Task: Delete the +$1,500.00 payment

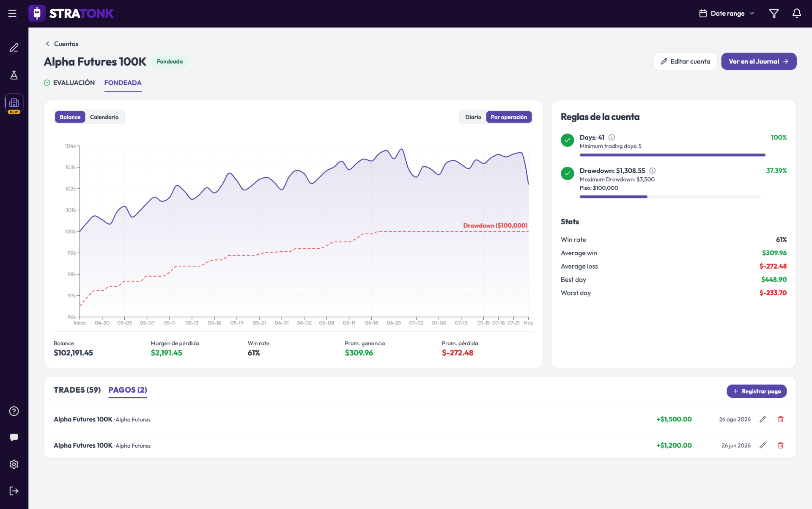Action: point(781,419)
